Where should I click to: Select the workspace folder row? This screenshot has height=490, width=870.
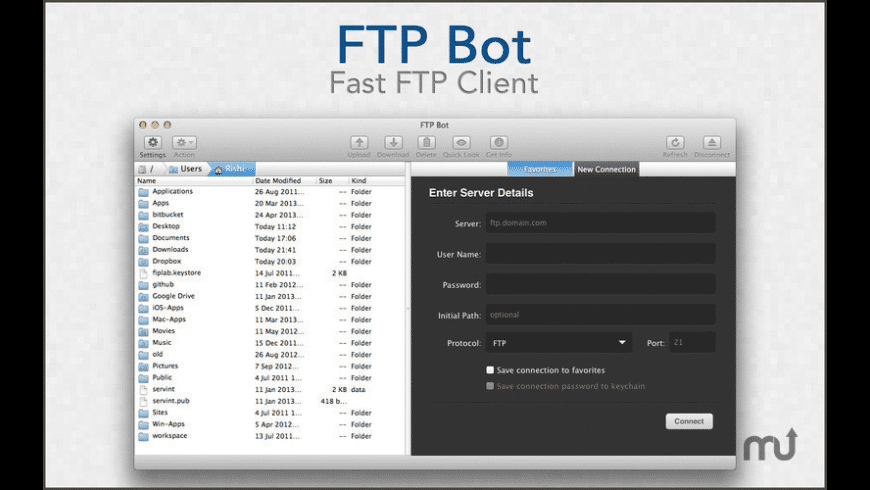pyautogui.click(x=271, y=436)
